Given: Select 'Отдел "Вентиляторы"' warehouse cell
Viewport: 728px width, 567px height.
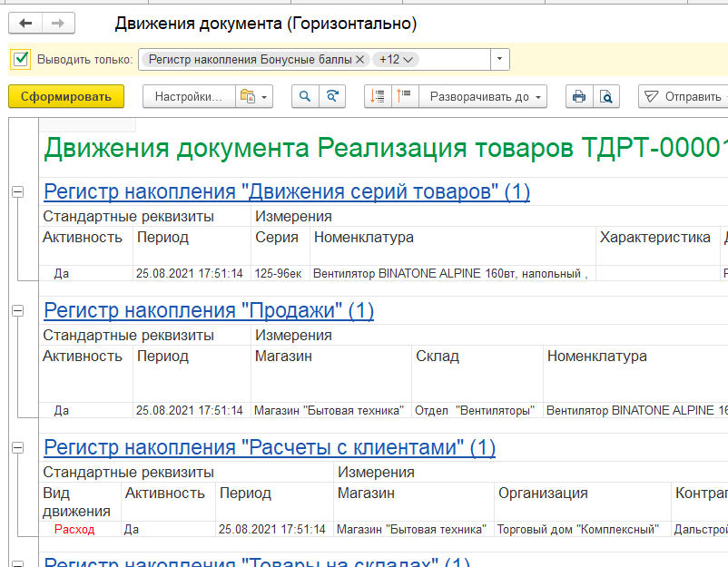Looking at the screenshot, I should pyautogui.click(x=477, y=410).
